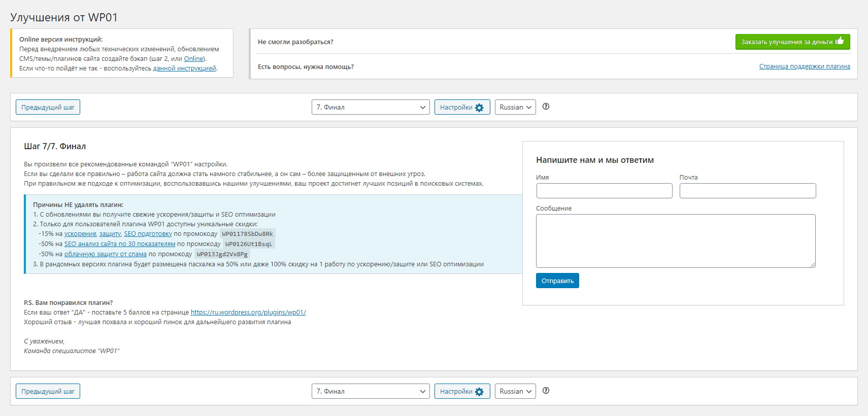The height and width of the screenshot is (416, 868).
Task: Open the help question-mark icon in top toolbar
Action: 546,107
